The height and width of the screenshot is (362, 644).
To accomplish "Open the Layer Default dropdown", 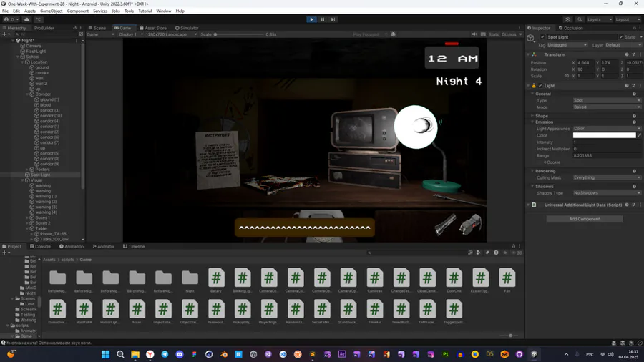I will (623, 45).
